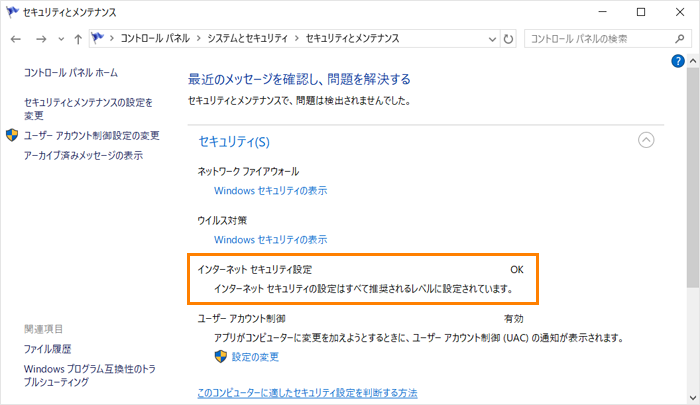Click the flag icon in address bar
The image size is (700, 405).
97,38
